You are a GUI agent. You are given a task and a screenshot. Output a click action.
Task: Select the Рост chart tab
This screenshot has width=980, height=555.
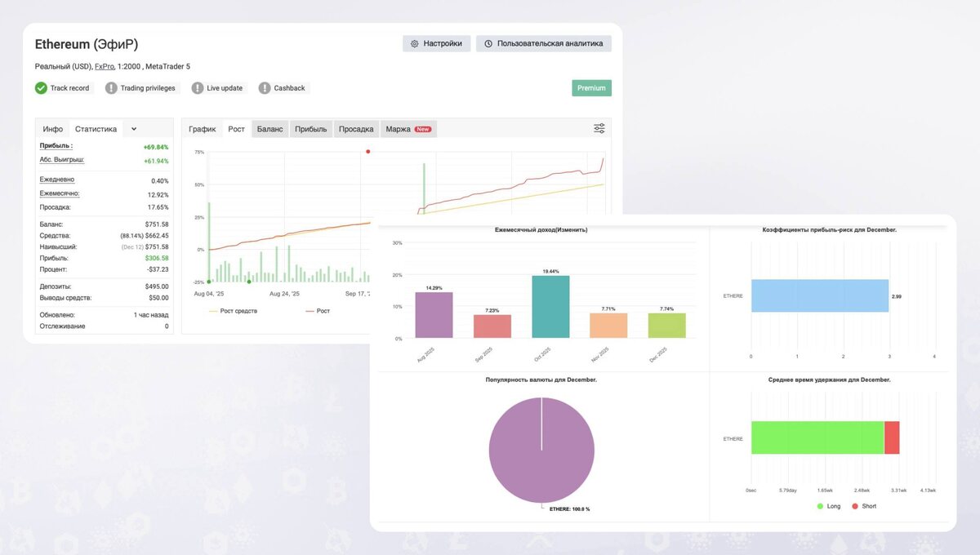236,129
